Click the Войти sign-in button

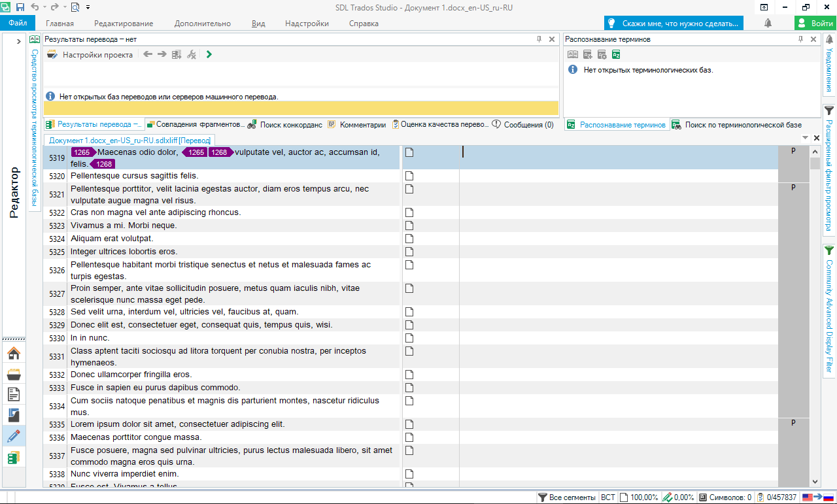(x=815, y=23)
